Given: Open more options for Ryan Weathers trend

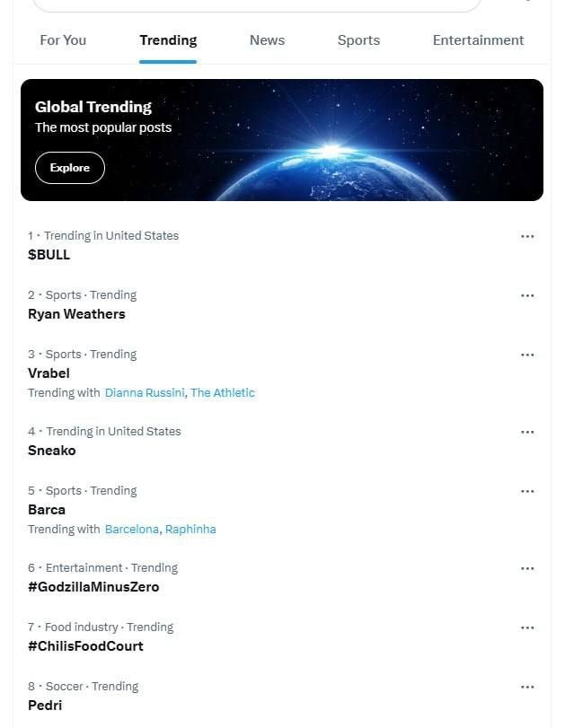Looking at the screenshot, I should click(527, 295).
